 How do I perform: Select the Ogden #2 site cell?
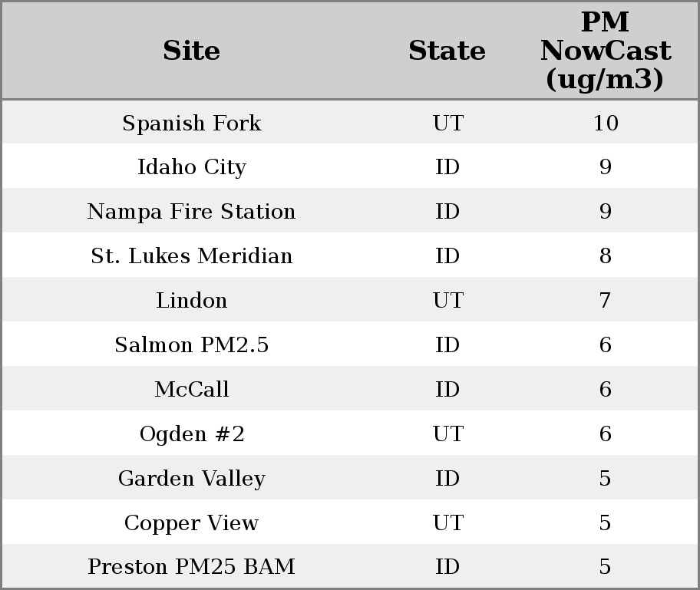tap(192, 434)
